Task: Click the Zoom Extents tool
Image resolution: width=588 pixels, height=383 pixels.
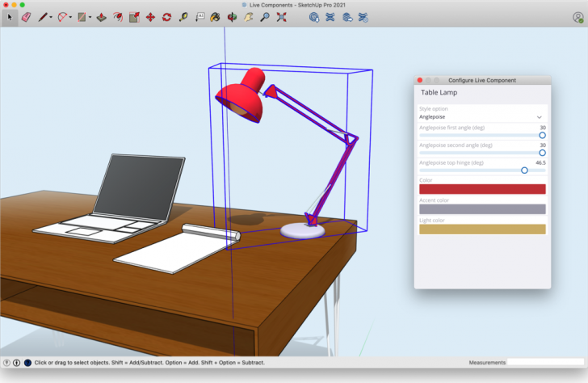Action: (x=281, y=16)
